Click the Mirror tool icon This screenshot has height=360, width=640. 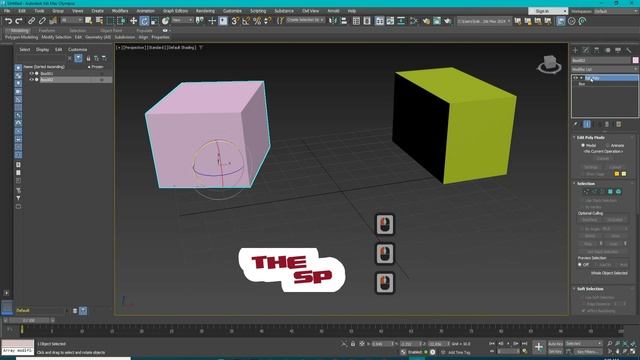[333, 21]
